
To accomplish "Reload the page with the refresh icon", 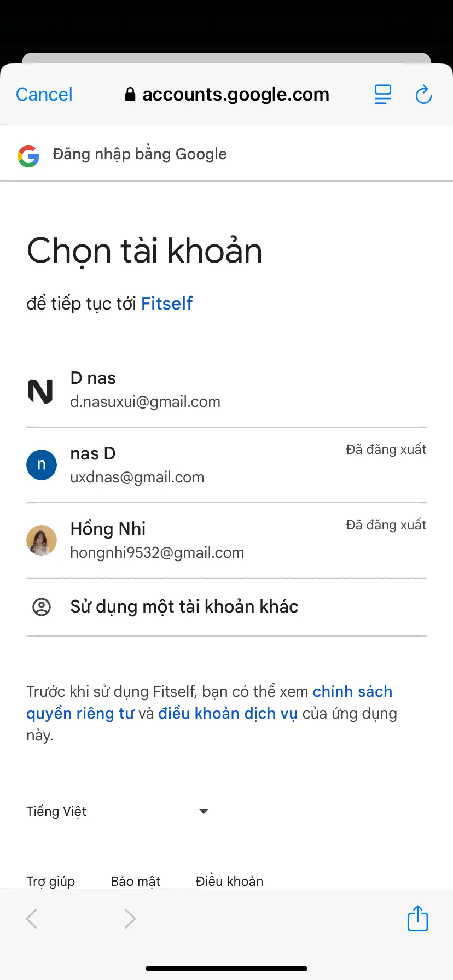I will 423,94.
